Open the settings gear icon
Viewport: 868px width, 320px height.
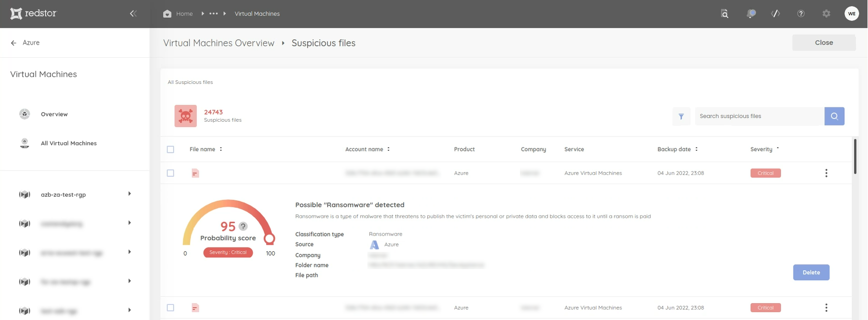coord(827,14)
